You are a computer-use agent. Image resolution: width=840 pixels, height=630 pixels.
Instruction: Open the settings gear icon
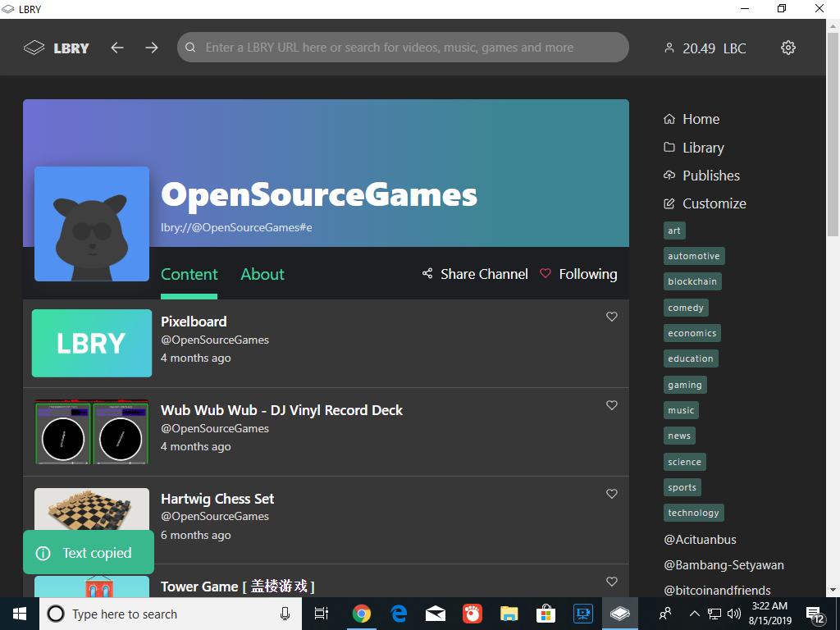(x=788, y=48)
